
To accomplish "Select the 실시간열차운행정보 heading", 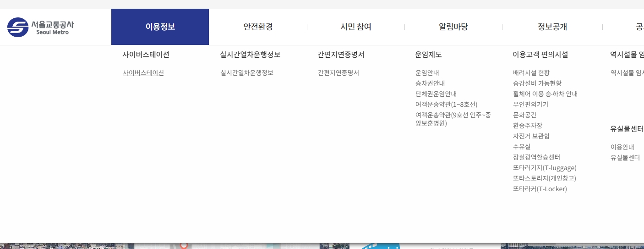I will [250, 55].
